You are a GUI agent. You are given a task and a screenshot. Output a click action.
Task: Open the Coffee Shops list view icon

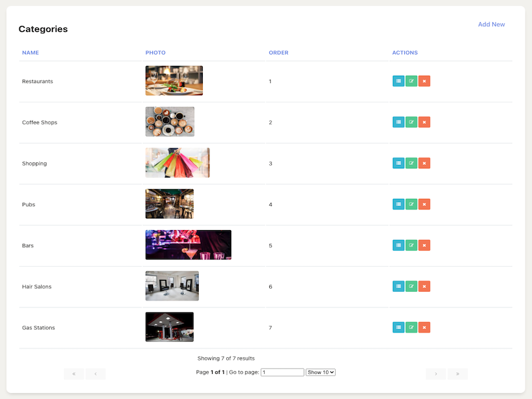(398, 122)
